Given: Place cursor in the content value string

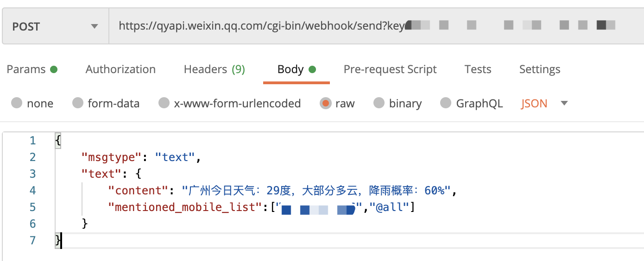Looking at the screenshot, I should [316, 190].
